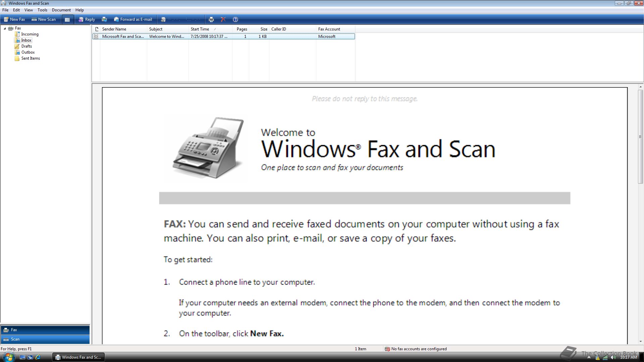This screenshot has width=644, height=362.
Task: Open the View menu
Action: pos(29,10)
